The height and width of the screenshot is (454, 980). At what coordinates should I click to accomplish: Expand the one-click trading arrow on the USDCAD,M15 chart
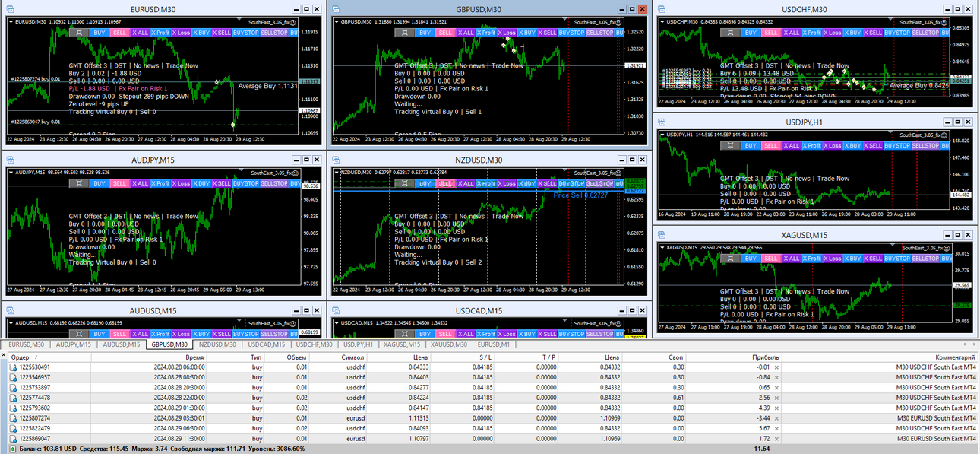tap(337, 323)
